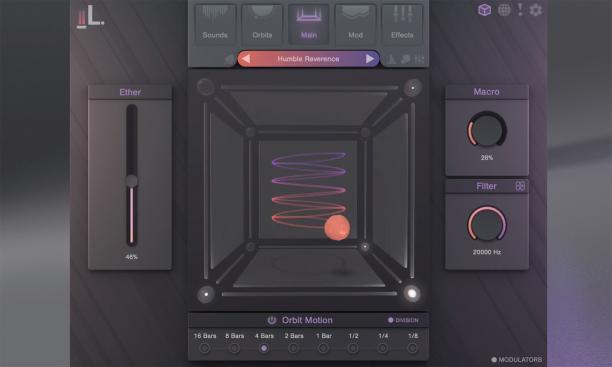Select the 1/2 division
The width and height of the screenshot is (612, 367).
[353, 348]
